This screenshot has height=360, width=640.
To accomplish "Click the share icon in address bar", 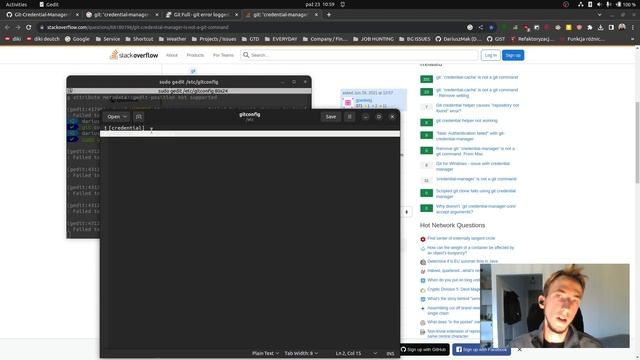I will click(x=481, y=27).
